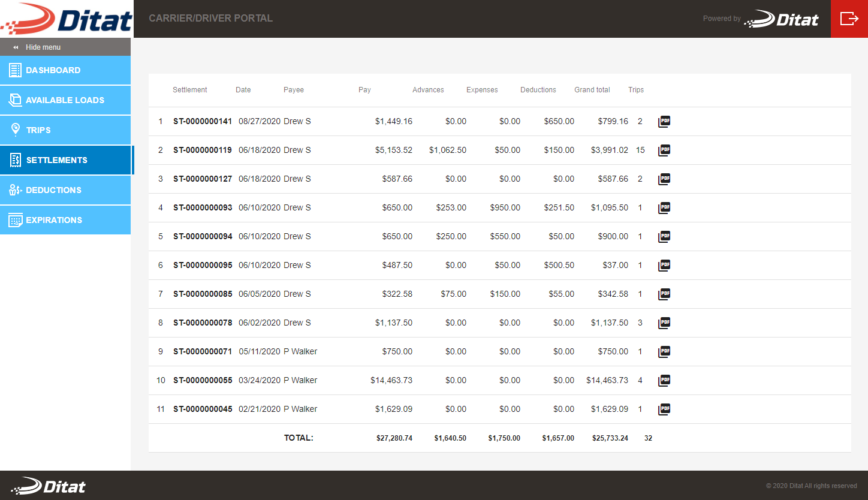The height and width of the screenshot is (500, 868).
Task: Open the PDF for settlement ST-0000000045
Action: pyautogui.click(x=664, y=409)
